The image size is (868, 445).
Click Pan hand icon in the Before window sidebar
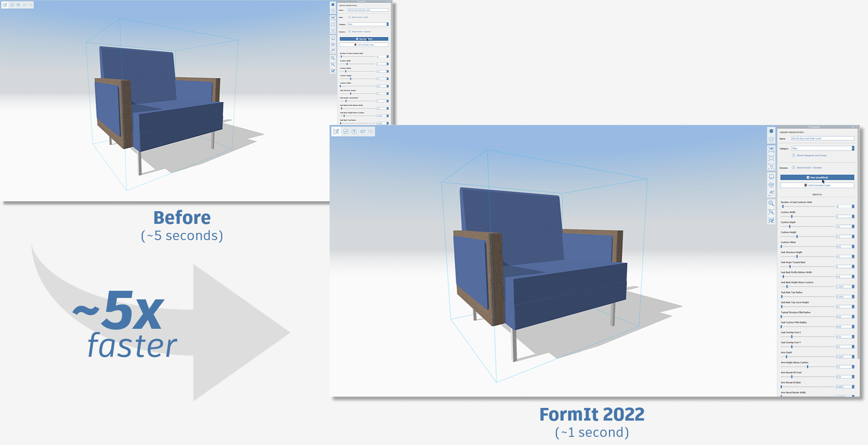[333, 51]
